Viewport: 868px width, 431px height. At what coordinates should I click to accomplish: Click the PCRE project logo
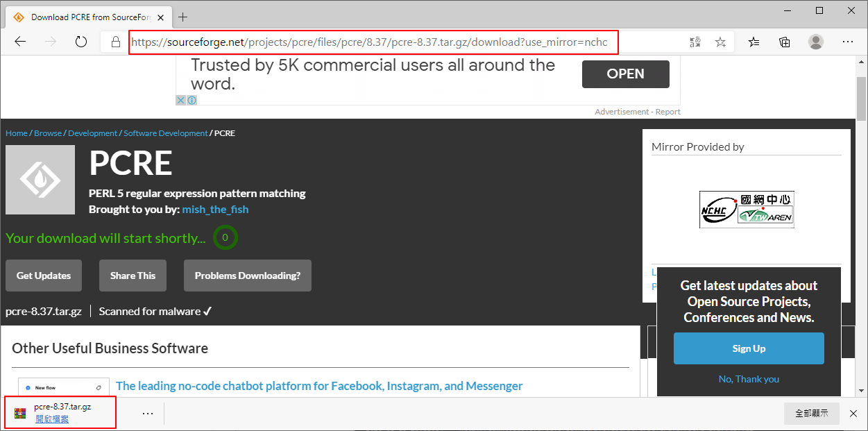pyautogui.click(x=40, y=180)
